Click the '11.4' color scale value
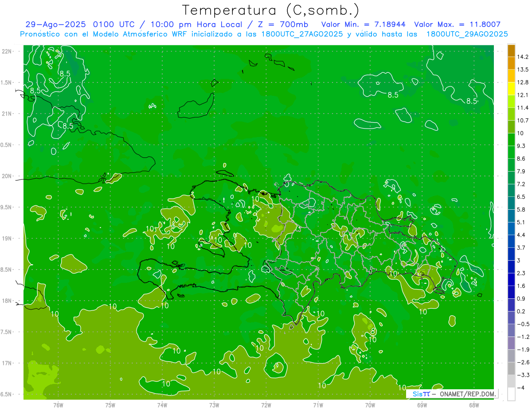The width and height of the screenshot is (532, 411). click(x=523, y=108)
